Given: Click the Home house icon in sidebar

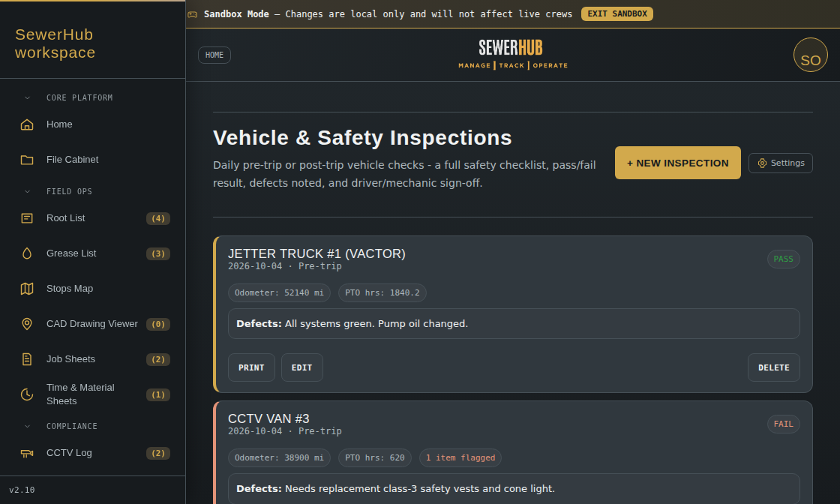Looking at the screenshot, I should (x=27, y=124).
